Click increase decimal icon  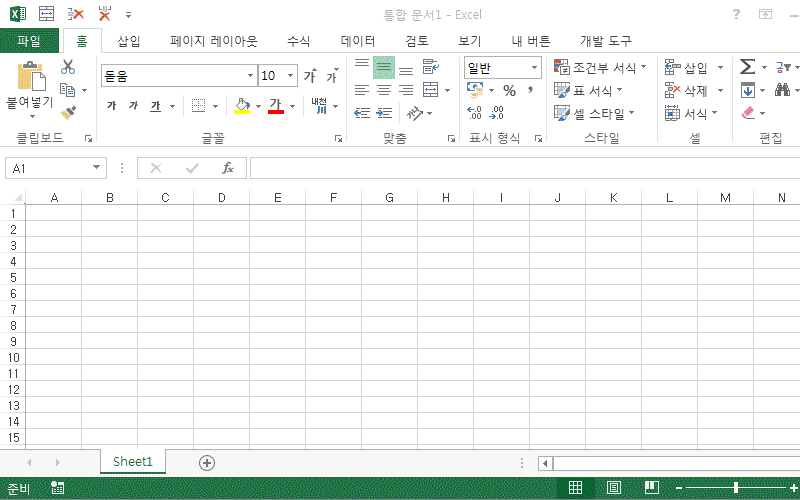click(x=474, y=113)
